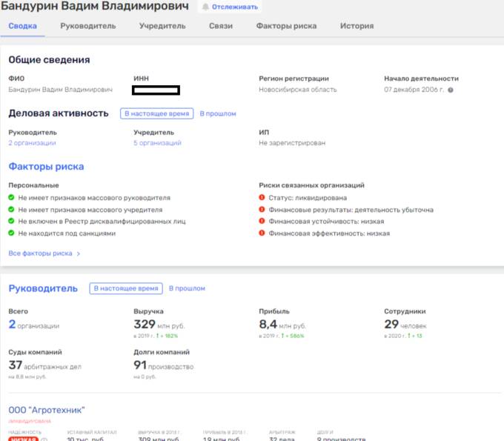
Task: Open the 5 организаций link under Учредитель
Action: tap(157, 143)
